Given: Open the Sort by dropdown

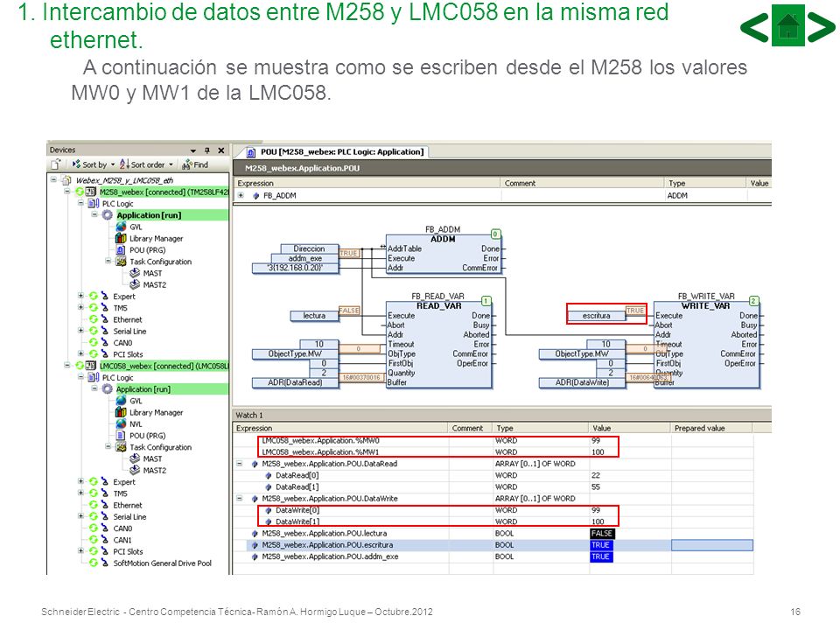Looking at the screenshot, I should 94,164.
